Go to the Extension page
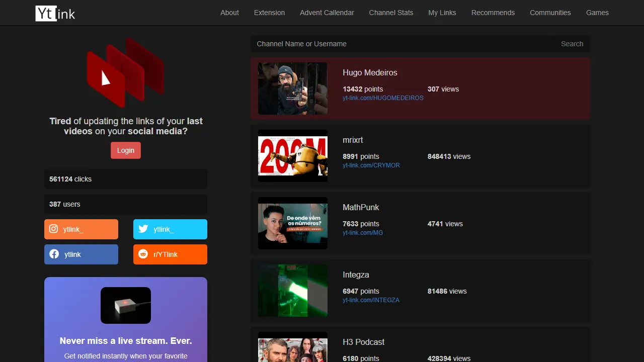 click(x=269, y=13)
